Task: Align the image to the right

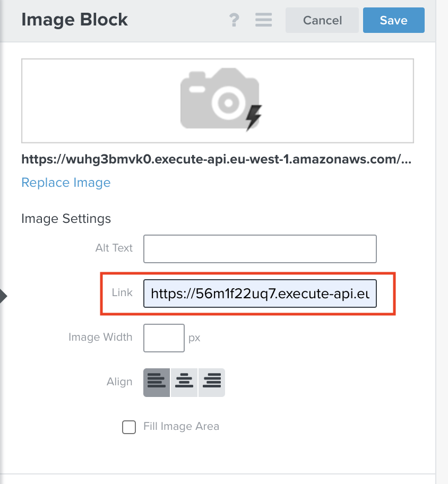Action: click(x=212, y=382)
